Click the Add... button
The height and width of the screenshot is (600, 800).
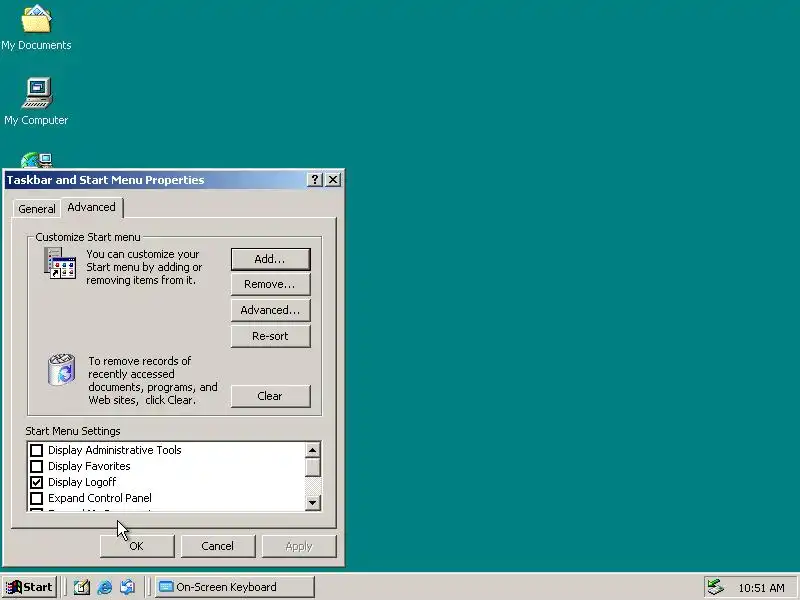(270, 259)
